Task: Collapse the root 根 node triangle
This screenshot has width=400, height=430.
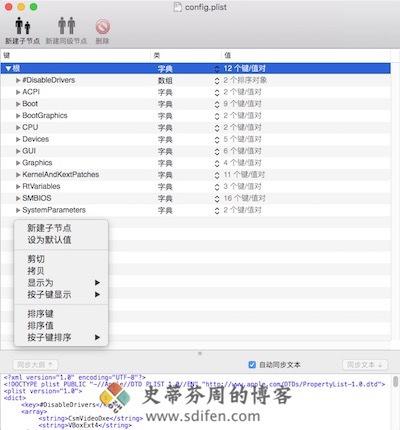Action: point(8,69)
